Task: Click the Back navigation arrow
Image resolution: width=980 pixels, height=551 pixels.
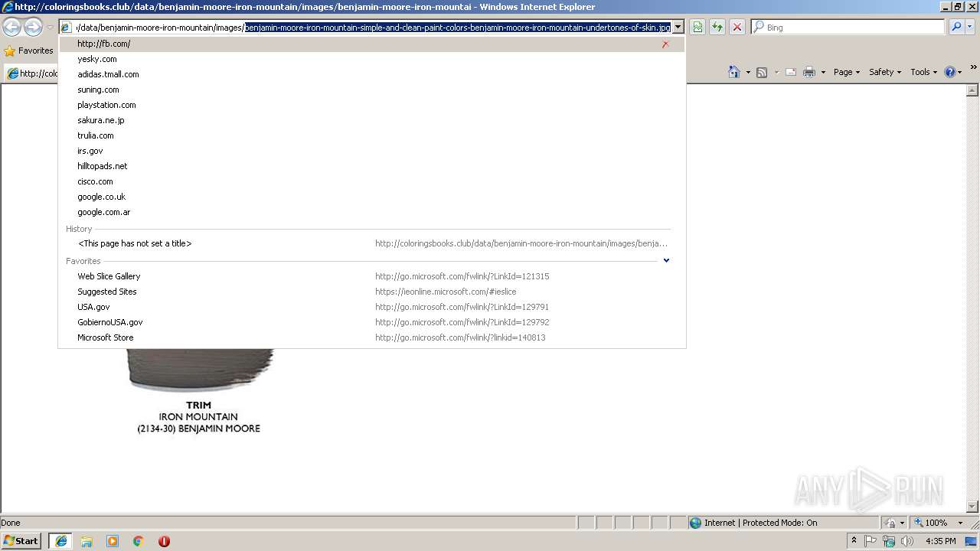Action: coord(12,28)
